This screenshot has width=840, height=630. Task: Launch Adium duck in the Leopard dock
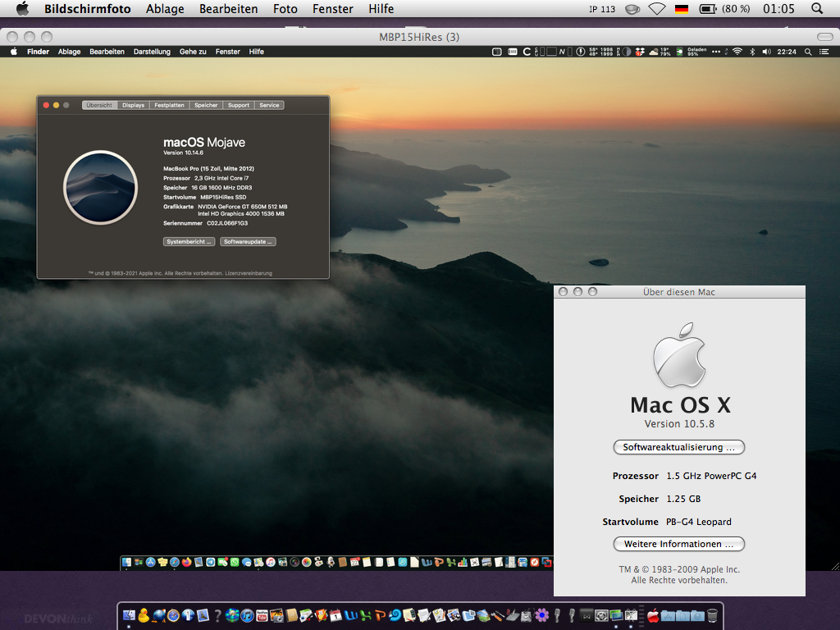(x=144, y=615)
